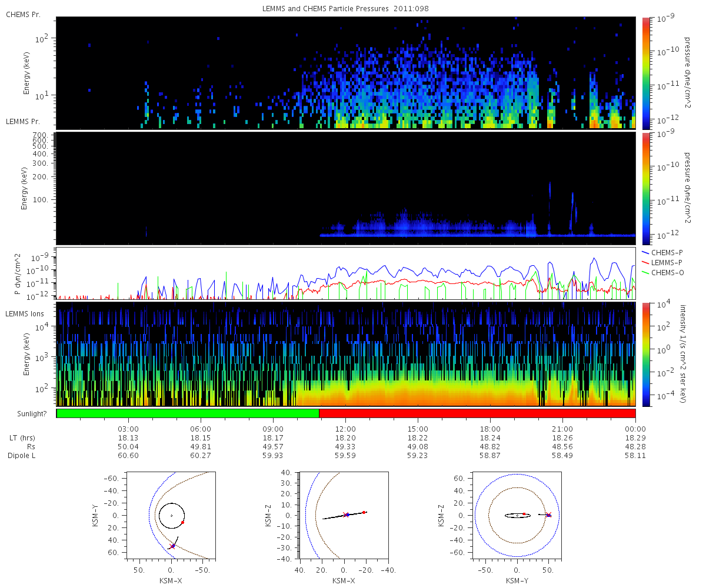Screen dimensions: 706x588
Task: Click the 'Sunlight?' row label
Action: pos(33,415)
